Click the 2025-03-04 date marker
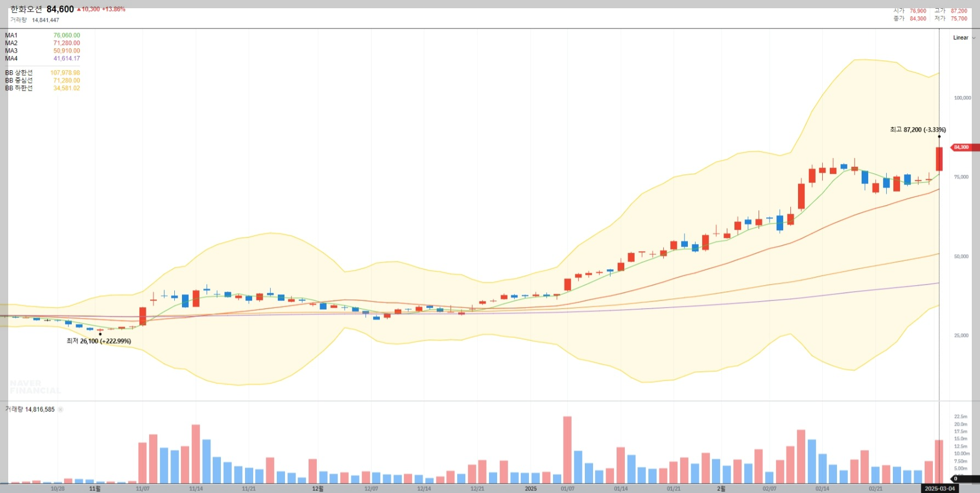The image size is (980, 493). (x=939, y=489)
